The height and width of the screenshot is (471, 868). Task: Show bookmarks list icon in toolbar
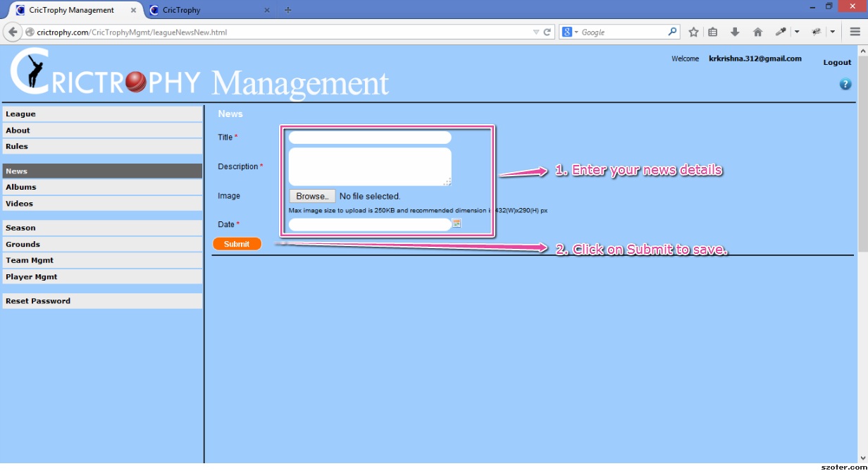coord(713,32)
